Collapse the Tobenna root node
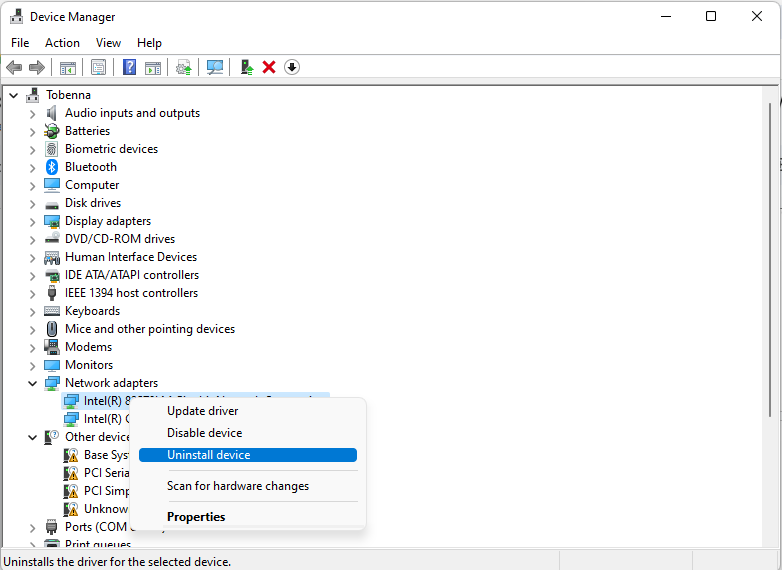Image resolution: width=782 pixels, height=570 pixels. 12,95
